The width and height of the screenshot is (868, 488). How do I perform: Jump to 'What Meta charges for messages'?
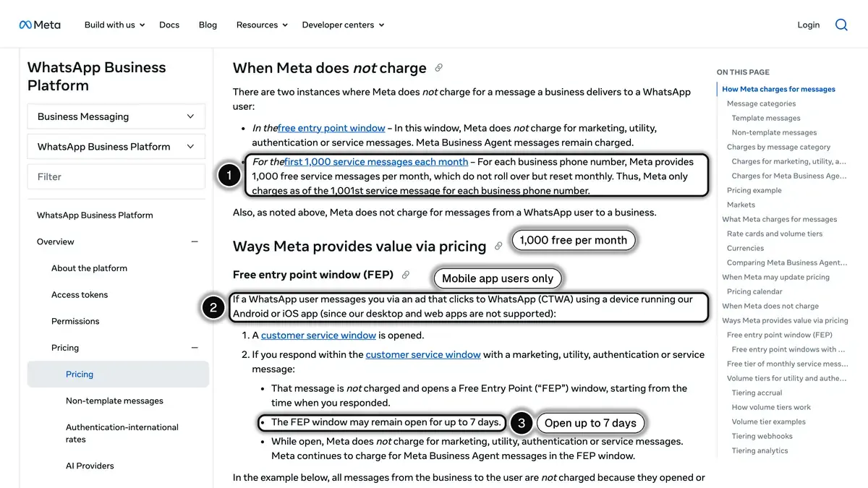779,219
